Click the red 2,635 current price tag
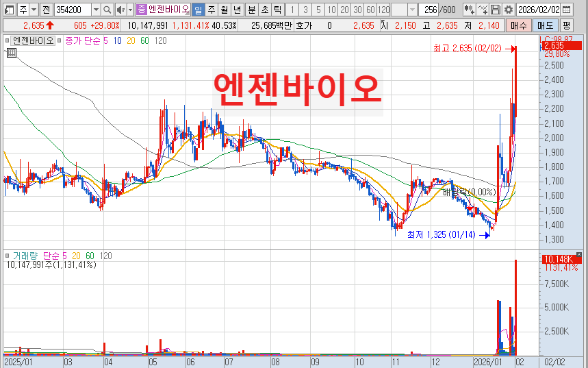588x368 pixels. click(561, 46)
